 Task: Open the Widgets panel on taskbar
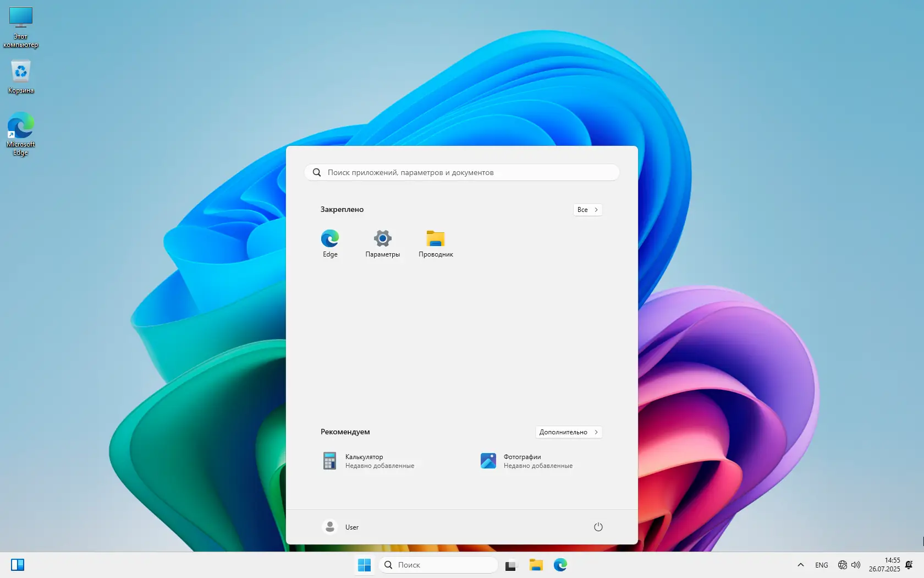[x=18, y=565]
